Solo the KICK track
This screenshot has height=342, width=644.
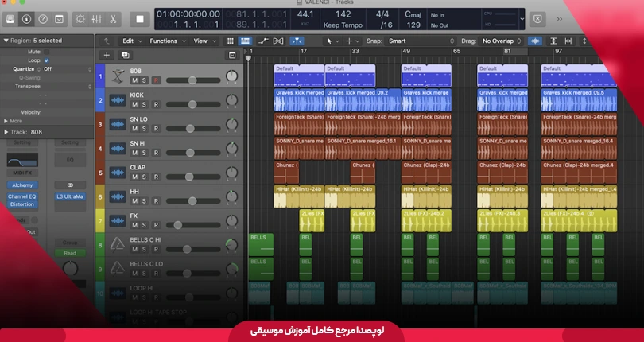click(144, 105)
